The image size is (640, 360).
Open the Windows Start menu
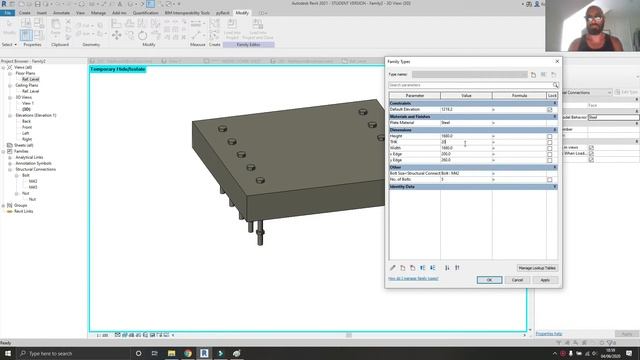coord(8,353)
